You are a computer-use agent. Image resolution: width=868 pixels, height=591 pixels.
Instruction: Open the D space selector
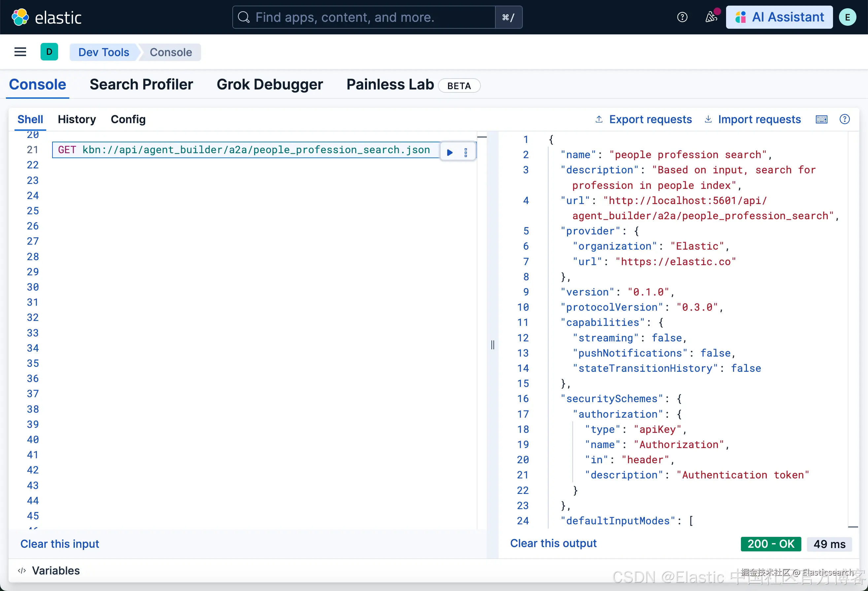(x=49, y=52)
